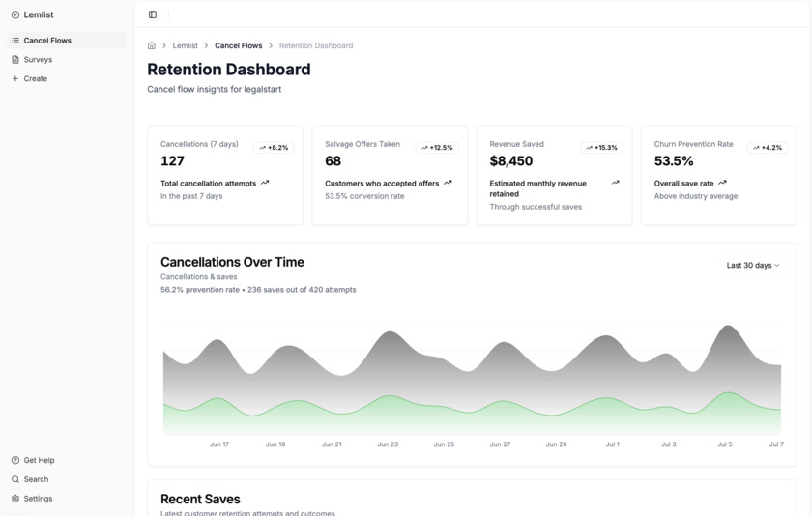Click trend arrow beside Overall save rate
Screen dimensions: 812x516
[722, 183]
